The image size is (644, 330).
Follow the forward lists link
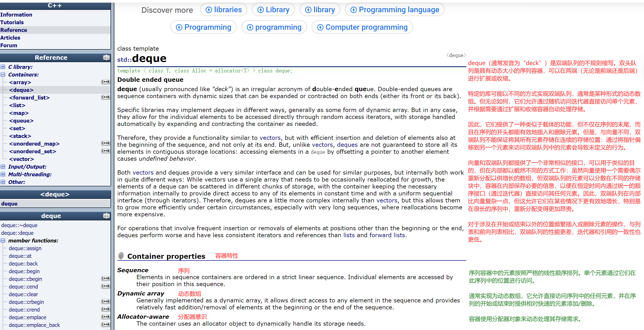pos(387,235)
